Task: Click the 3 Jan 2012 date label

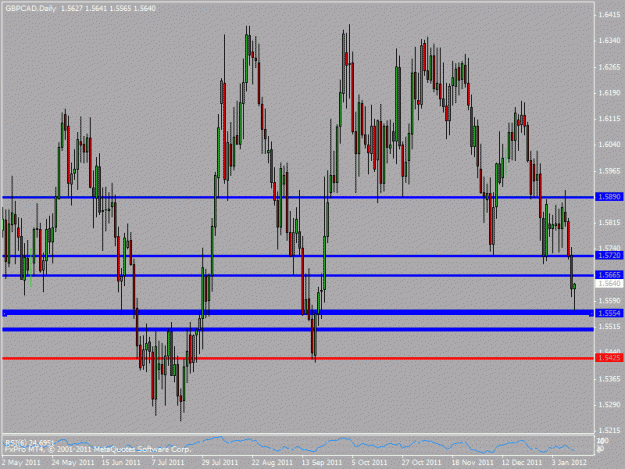Action: (569, 462)
